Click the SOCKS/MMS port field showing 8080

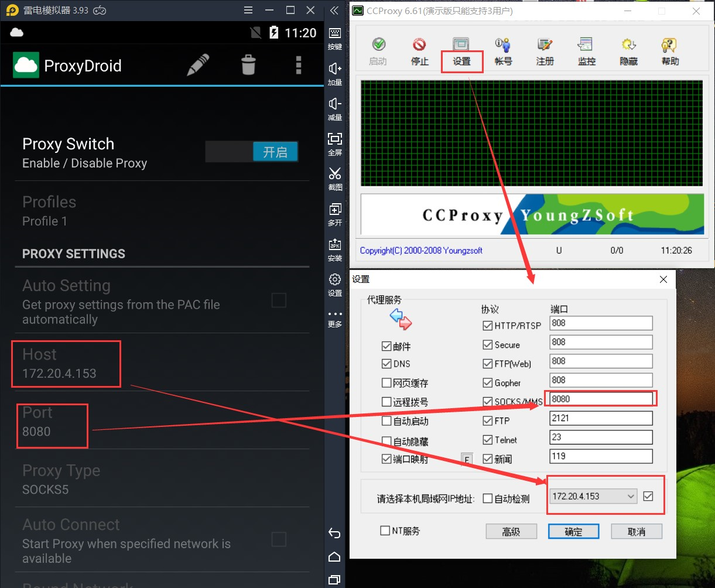point(600,399)
